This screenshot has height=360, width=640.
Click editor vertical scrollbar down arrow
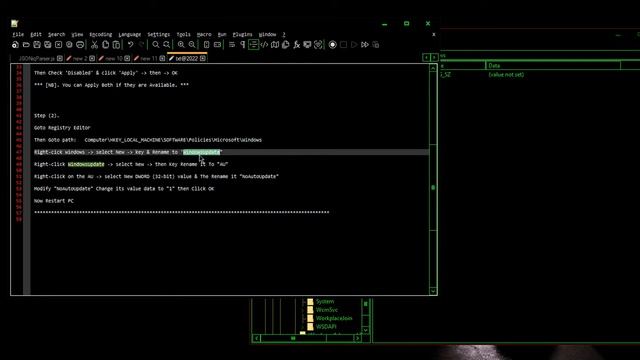click(433, 291)
